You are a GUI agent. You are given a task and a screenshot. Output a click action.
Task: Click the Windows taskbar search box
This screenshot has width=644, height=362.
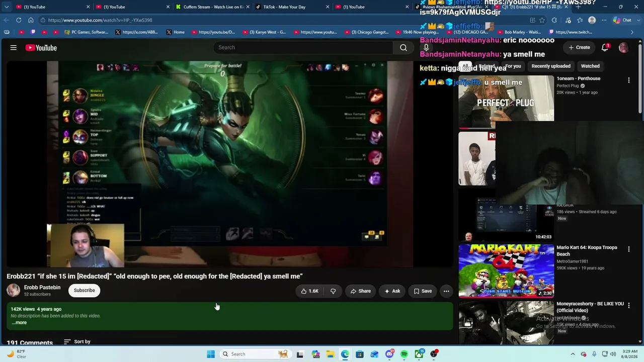(x=255, y=354)
